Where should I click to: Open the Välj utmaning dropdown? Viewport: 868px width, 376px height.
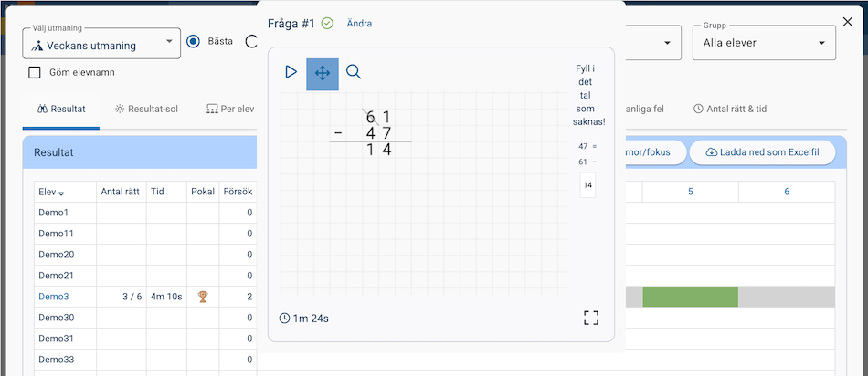(101, 44)
